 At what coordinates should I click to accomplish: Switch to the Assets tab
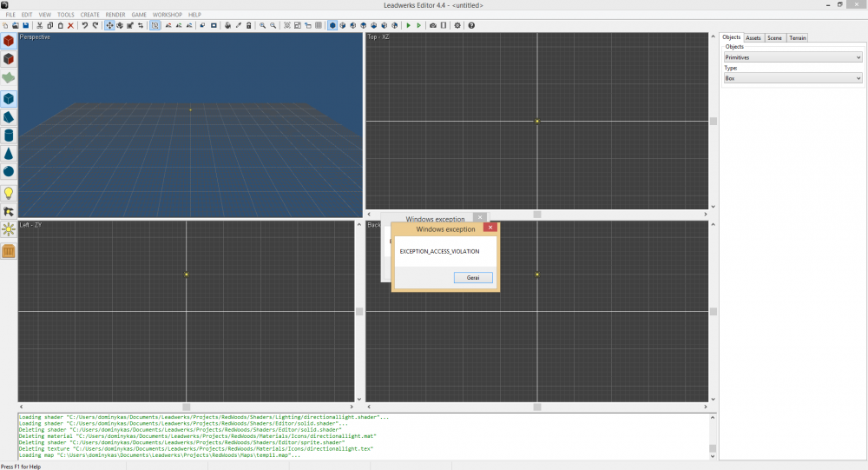point(753,37)
